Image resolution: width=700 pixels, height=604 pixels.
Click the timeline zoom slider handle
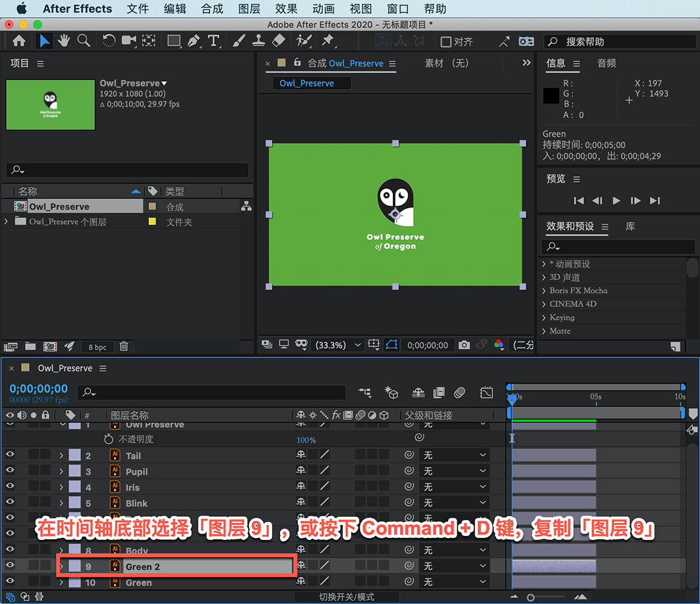531,597
